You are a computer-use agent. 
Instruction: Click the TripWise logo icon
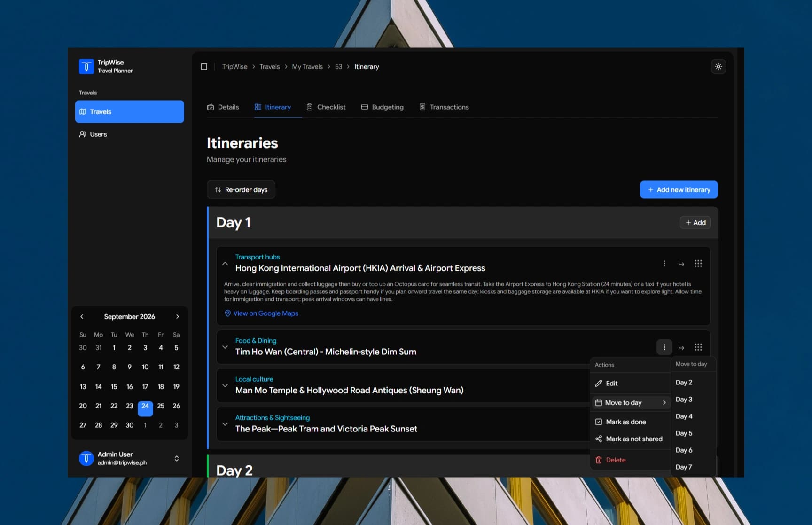[86, 66]
